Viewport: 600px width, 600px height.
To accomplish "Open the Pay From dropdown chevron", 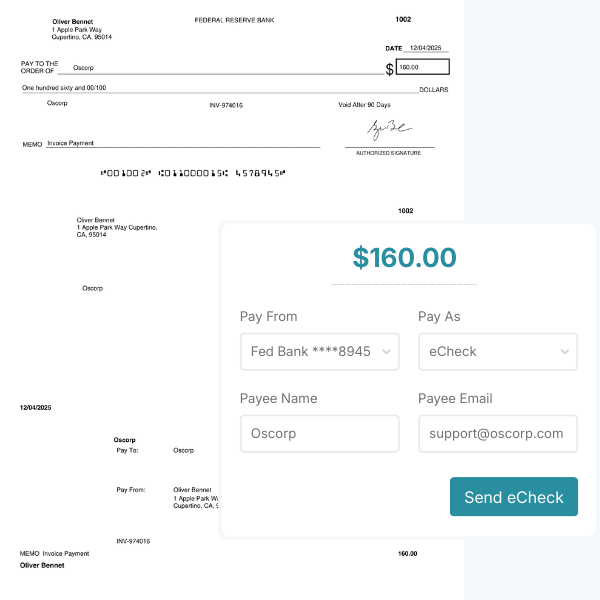I will tap(388, 351).
